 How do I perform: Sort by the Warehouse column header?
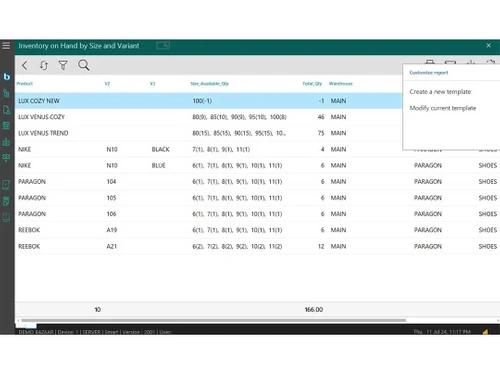click(x=340, y=84)
